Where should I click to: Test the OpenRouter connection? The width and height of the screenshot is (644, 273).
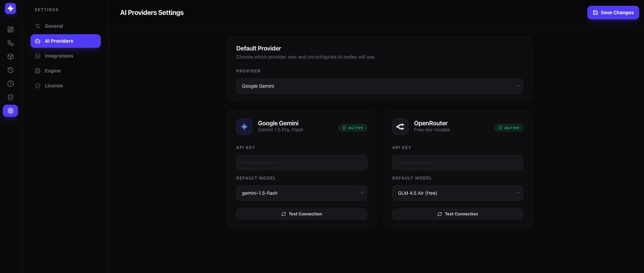tap(458, 214)
